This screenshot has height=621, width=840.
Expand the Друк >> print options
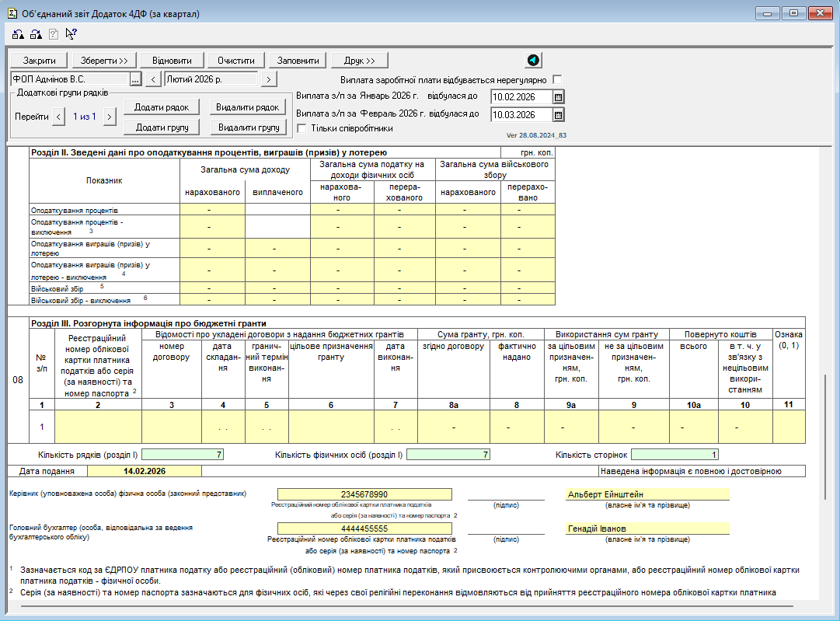359,61
